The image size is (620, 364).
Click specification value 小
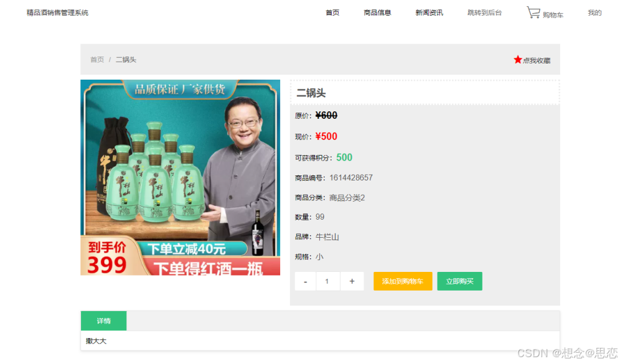click(x=319, y=257)
